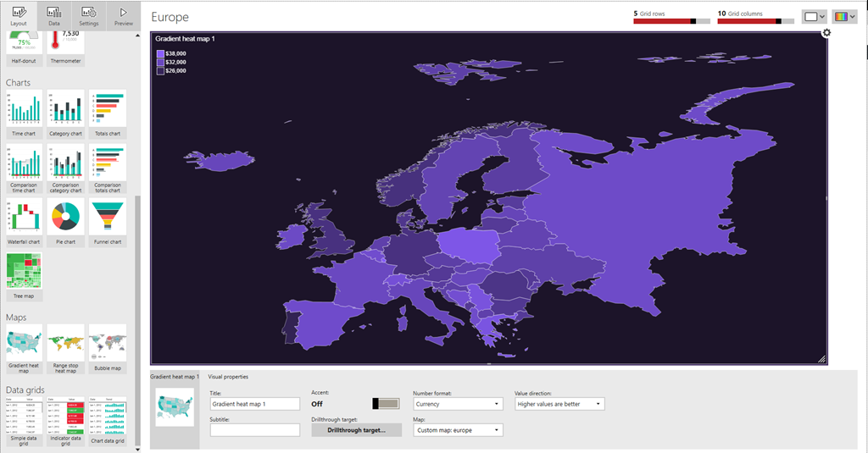The height and width of the screenshot is (453, 868).
Task: Select the Waterfall chart icon
Action: pyautogui.click(x=24, y=218)
